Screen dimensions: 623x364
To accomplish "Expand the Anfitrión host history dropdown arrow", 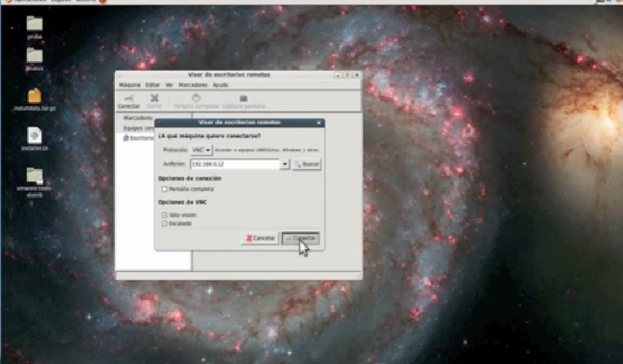I will [x=285, y=164].
